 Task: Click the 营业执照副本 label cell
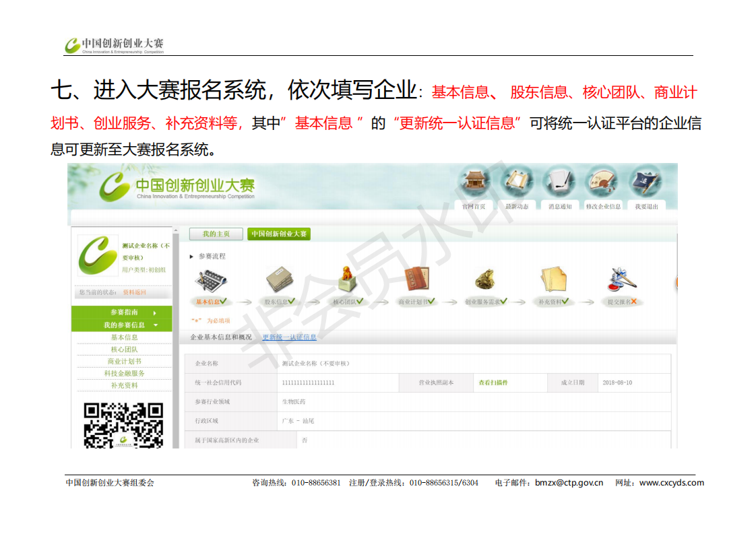pos(436,382)
